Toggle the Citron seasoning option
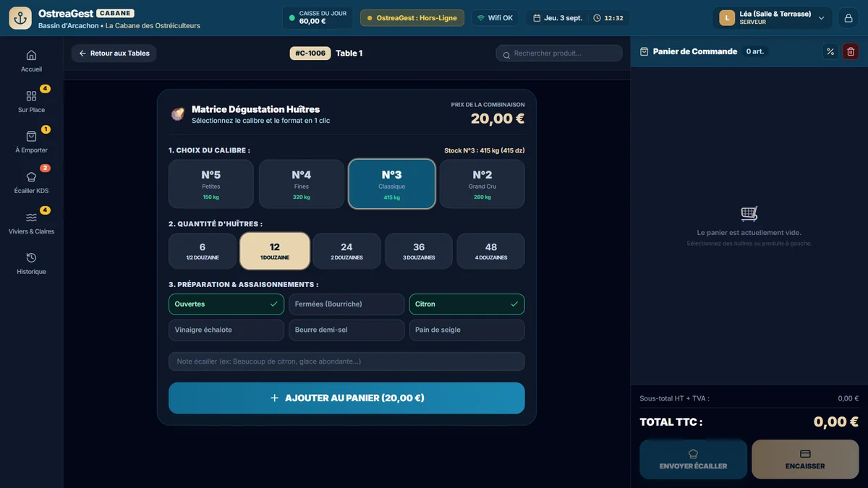Viewport: 868px width, 488px height. 467,304
